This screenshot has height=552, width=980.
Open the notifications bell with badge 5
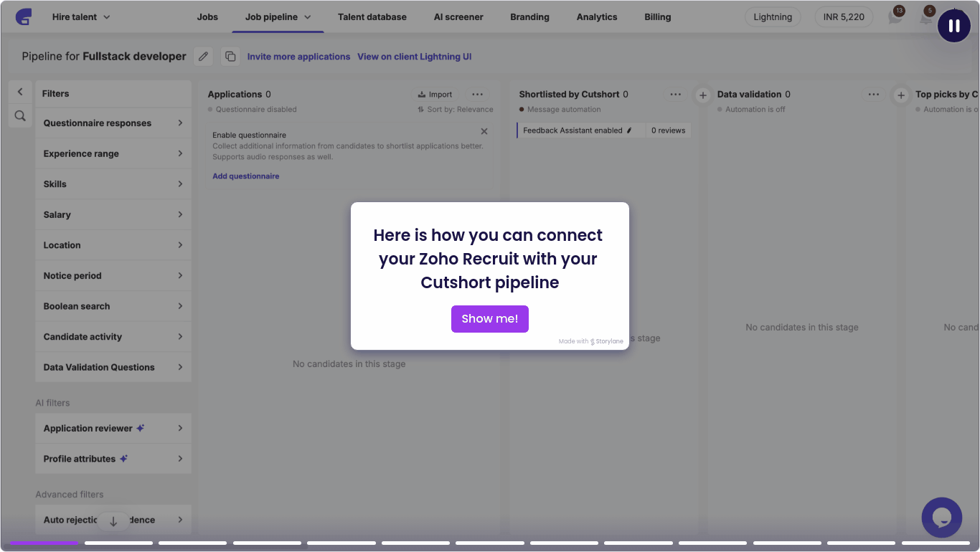coord(926,16)
